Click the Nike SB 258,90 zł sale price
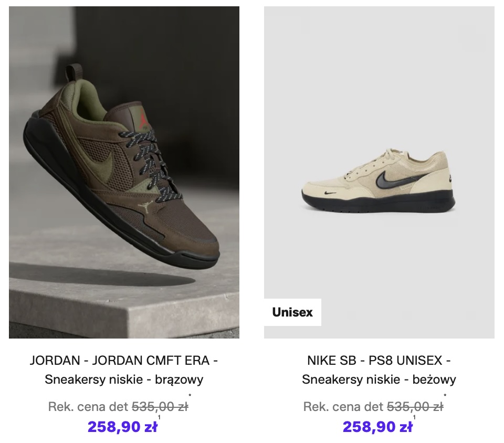Image resolution: width=504 pixels, height=443 pixels. (x=377, y=427)
